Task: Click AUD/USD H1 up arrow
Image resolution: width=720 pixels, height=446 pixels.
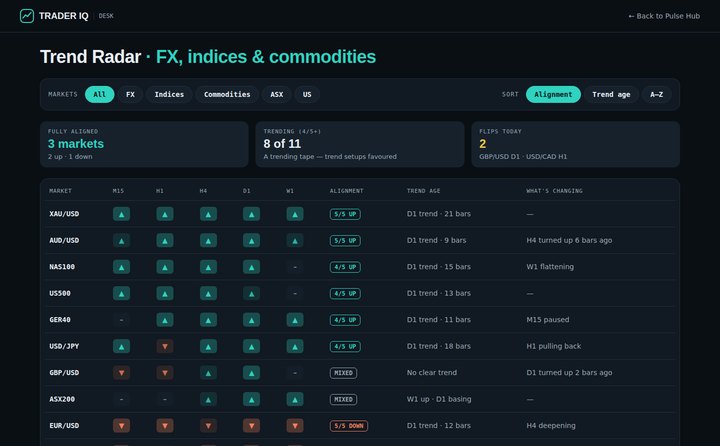Action: tap(165, 241)
